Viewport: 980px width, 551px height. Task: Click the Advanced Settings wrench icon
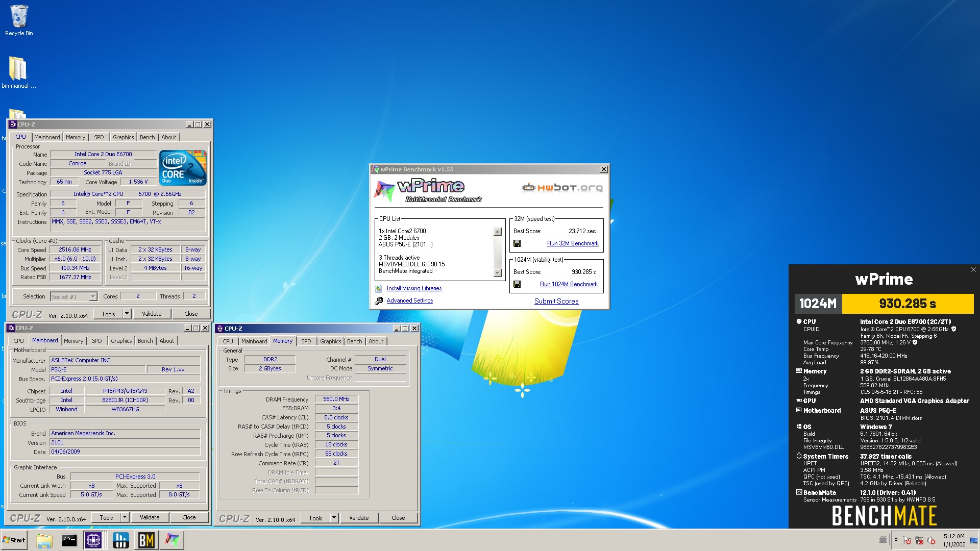coord(379,301)
